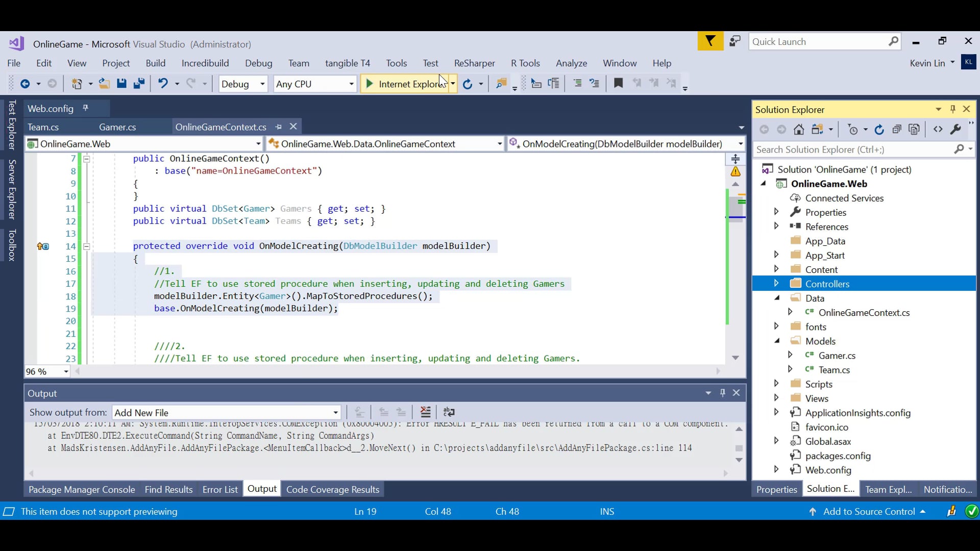Save all files using toolbar icon
Viewport: 980px width, 551px height.
coord(139,84)
